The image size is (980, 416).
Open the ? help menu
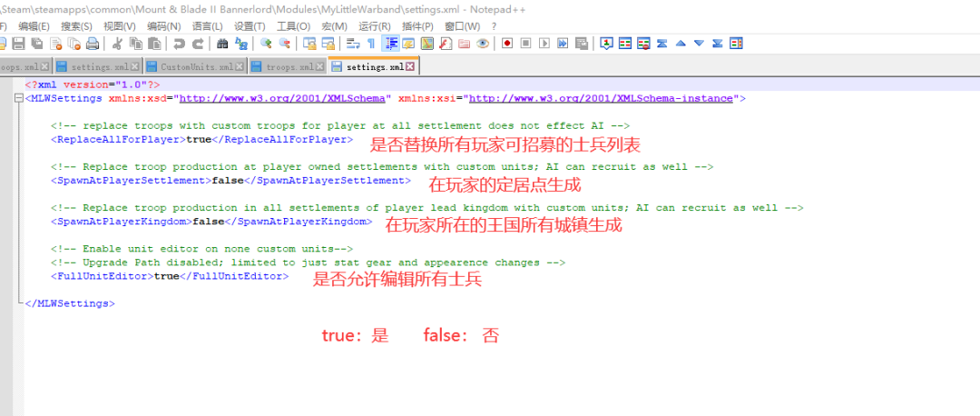point(494,26)
